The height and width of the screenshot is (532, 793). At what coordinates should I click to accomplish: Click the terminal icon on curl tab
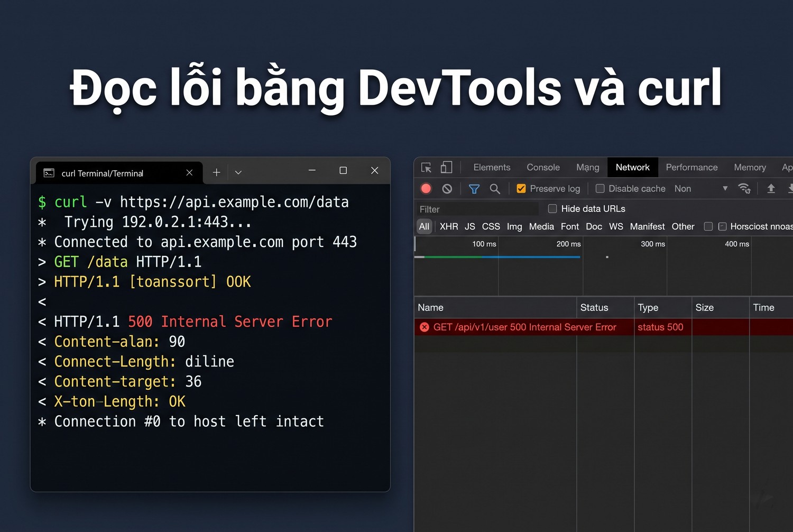pyautogui.click(x=49, y=173)
